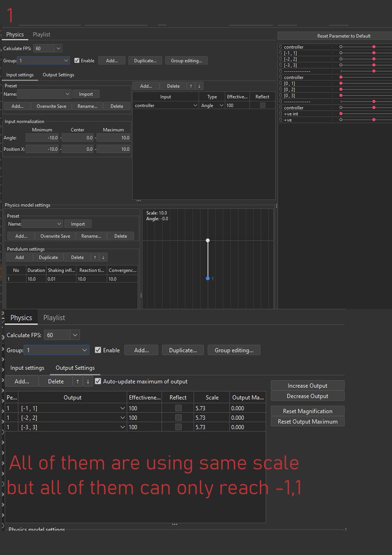Toggle Reflect checkbox for the [-1 , 1] output row
Viewport: 392px width, 555px height.
[178, 408]
